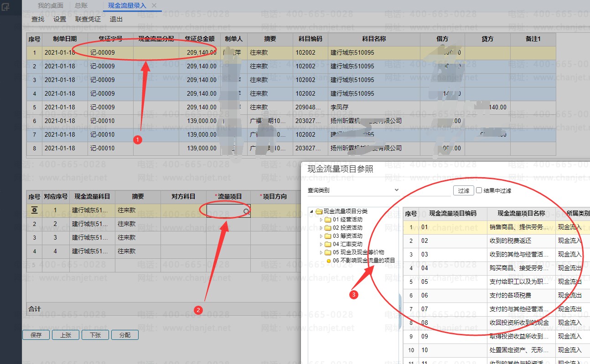Click the row settings gear icon in first detail row
Viewport: 590px width, 364px height.
pos(34,210)
